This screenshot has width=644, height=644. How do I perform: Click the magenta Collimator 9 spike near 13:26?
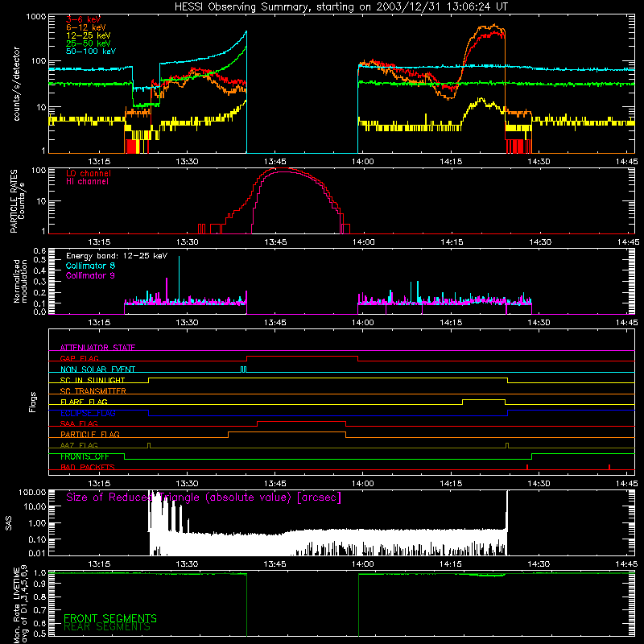(167, 291)
